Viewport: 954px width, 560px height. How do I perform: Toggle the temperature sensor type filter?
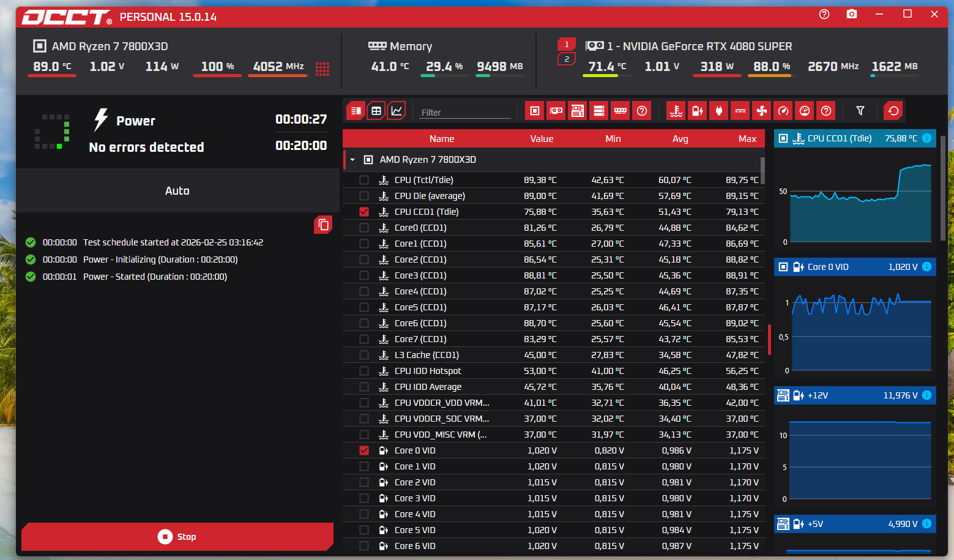point(676,111)
